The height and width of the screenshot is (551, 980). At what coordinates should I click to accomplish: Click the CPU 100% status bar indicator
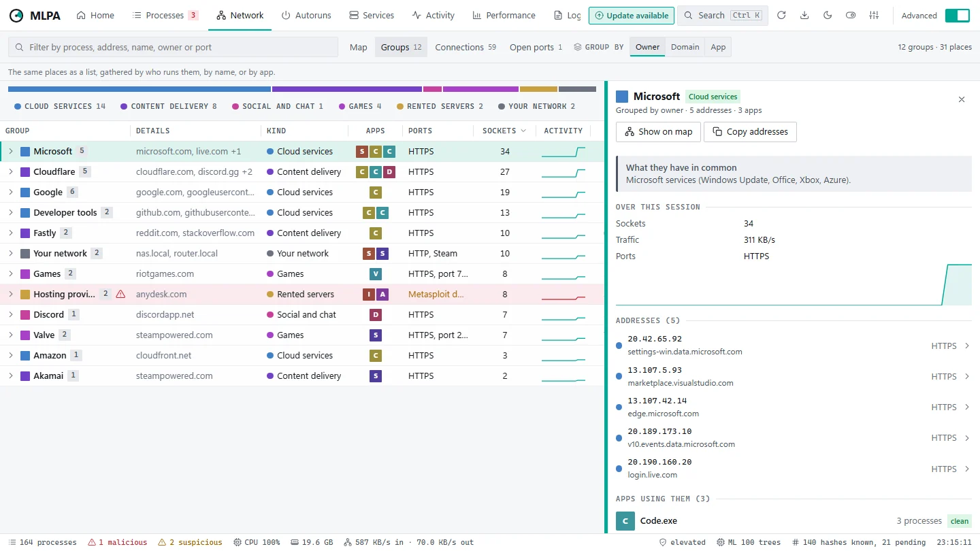(x=257, y=542)
